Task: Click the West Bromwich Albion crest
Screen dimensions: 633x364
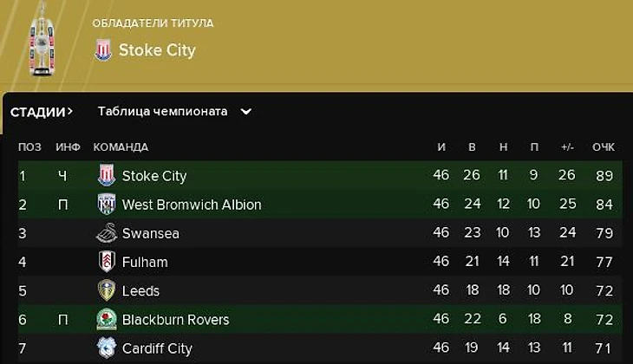Action: (107, 205)
